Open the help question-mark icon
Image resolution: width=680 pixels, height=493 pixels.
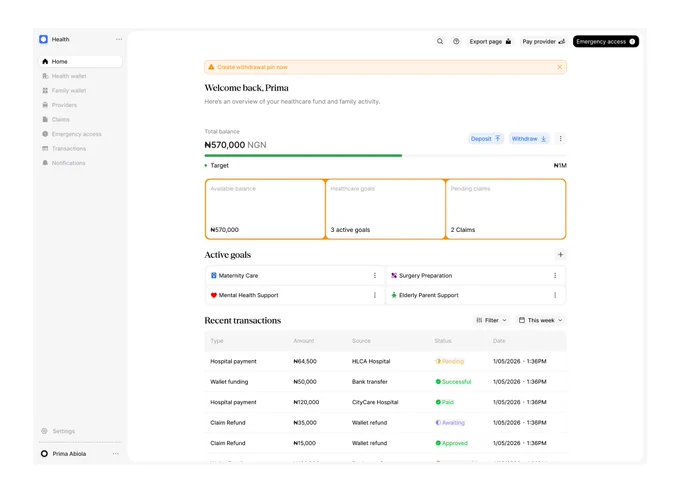point(456,42)
